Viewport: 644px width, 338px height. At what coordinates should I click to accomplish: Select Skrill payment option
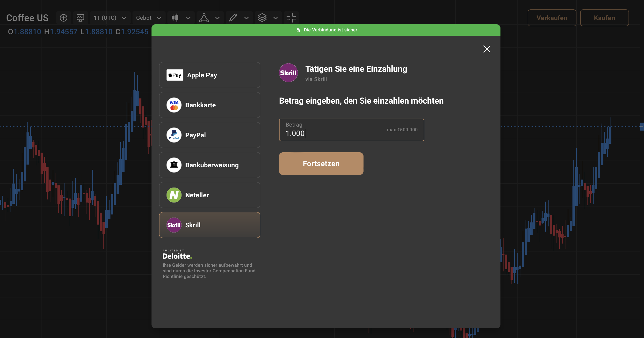point(209,225)
